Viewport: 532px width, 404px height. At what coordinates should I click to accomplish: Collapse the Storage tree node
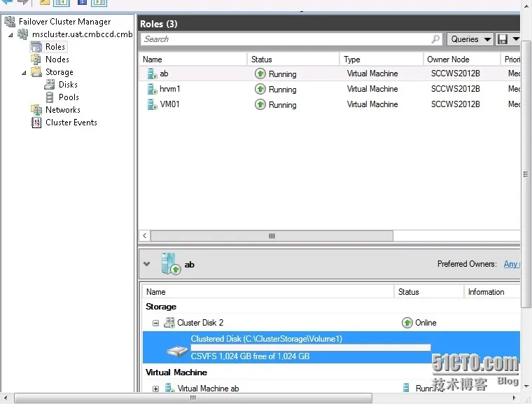[24, 73]
